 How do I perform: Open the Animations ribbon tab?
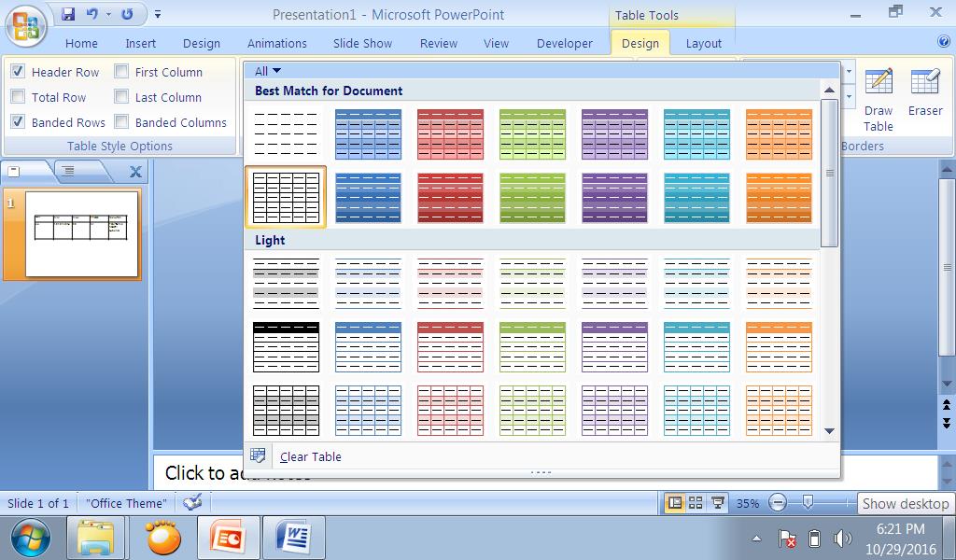pos(276,43)
